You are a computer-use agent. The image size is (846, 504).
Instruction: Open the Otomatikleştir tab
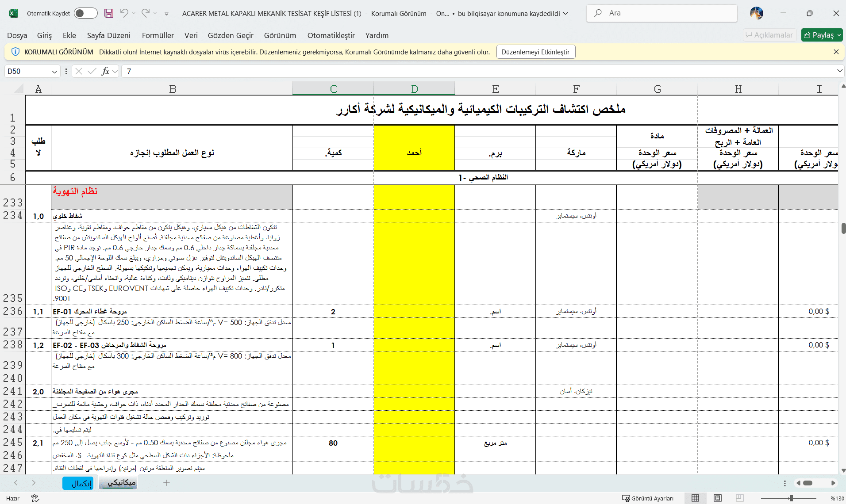(331, 35)
